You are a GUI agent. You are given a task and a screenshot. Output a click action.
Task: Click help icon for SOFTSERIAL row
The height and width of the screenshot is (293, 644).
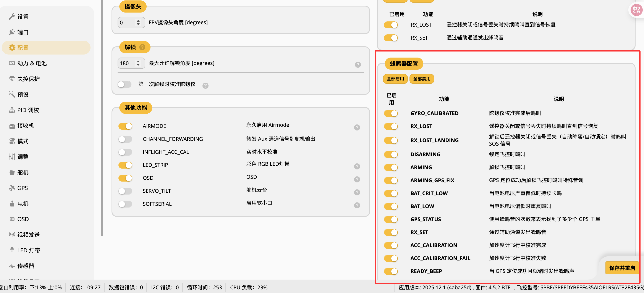tap(357, 205)
